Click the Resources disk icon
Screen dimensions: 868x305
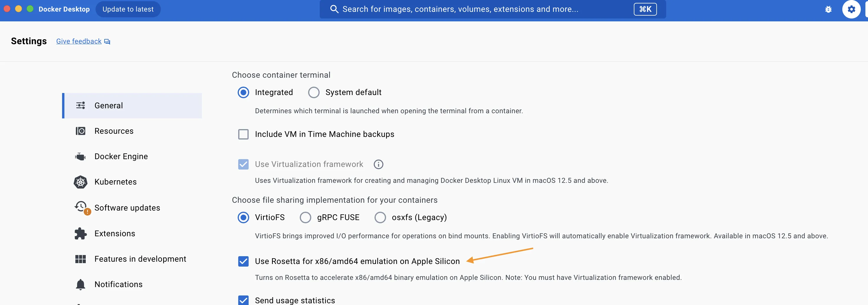coord(81,131)
